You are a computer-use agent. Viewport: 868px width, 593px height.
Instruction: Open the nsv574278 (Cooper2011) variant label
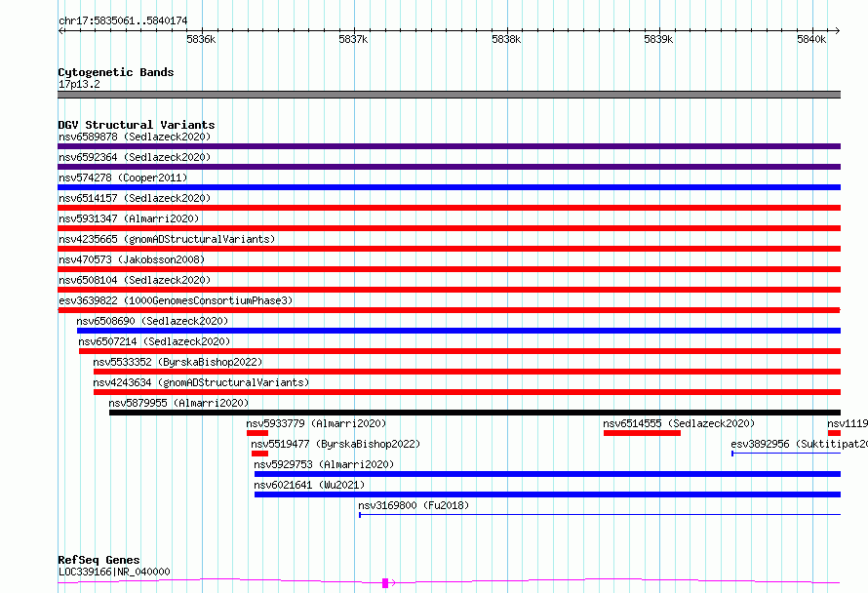pos(123,178)
